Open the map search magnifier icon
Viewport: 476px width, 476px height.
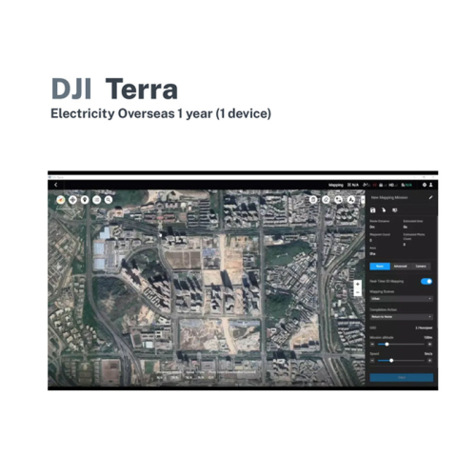pyautogui.click(x=109, y=200)
